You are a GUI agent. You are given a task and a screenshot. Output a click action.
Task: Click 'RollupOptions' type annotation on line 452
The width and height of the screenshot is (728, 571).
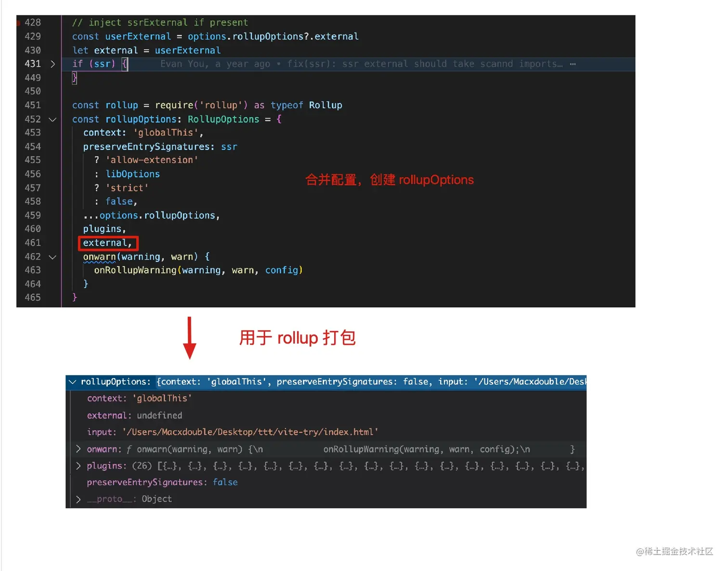point(223,120)
